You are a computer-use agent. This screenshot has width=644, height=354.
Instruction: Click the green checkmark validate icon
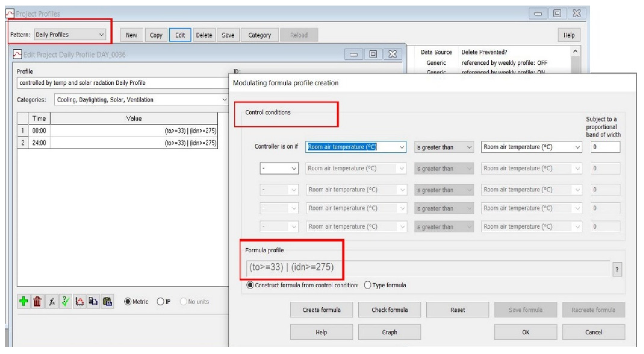pyautogui.click(x=66, y=301)
